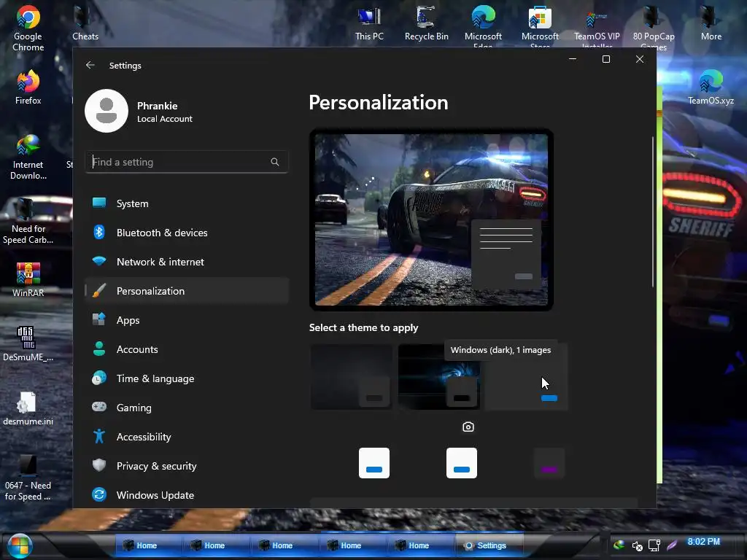747x560 pixels.
Task: Select the Firefox desktop icon
Action: (28, 87)
